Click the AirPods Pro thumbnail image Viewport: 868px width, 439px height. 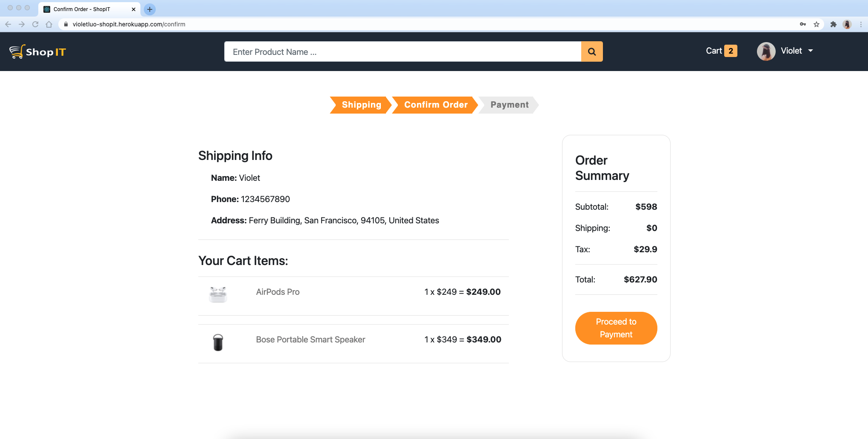218,294
